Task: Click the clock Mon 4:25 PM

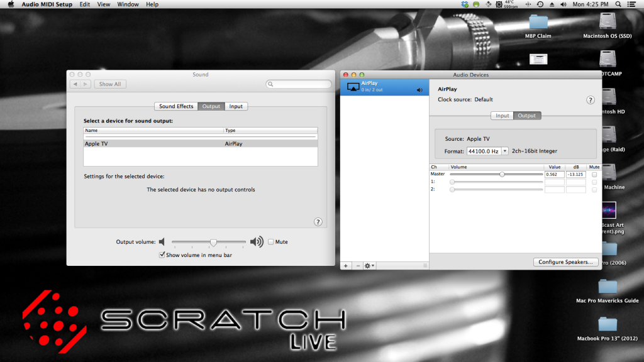Action: (590, 4)
